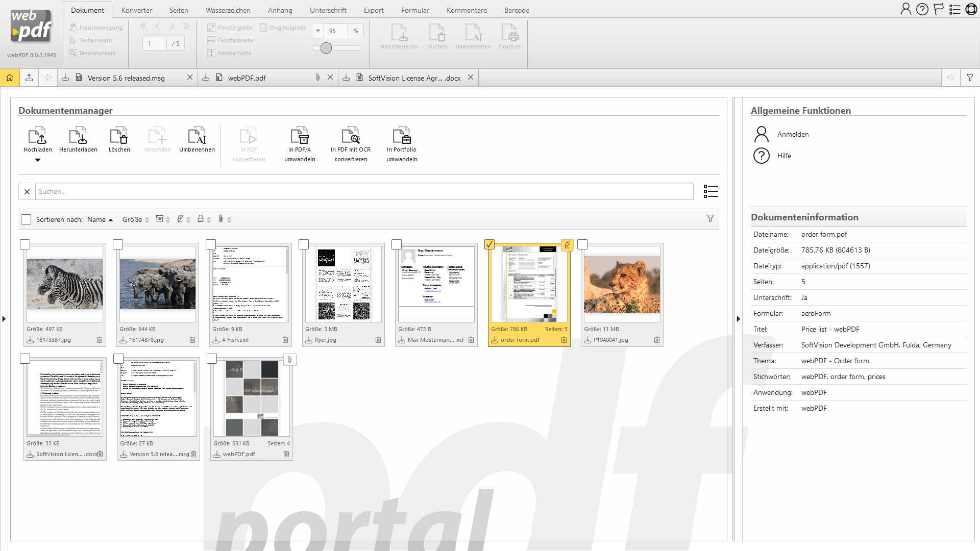Click In PDF mit OCR konvertieren icon
Screen dimensions: 980x551
coord(351,136)
